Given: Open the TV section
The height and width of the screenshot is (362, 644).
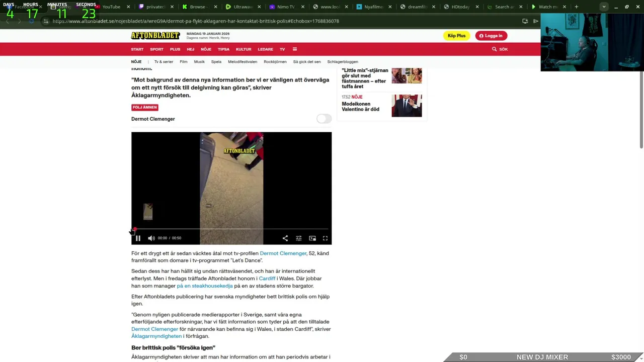Looking at the screenshot, I should coord(282,49).
